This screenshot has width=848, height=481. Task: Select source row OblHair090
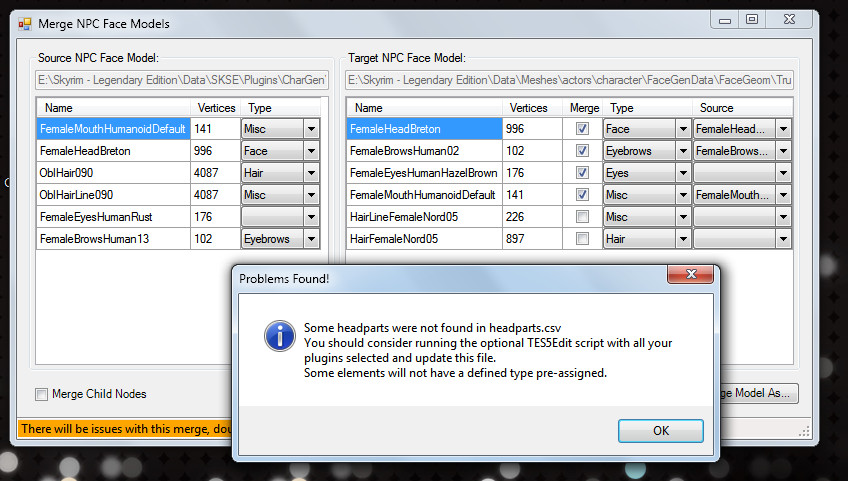[x=113, y=173]
